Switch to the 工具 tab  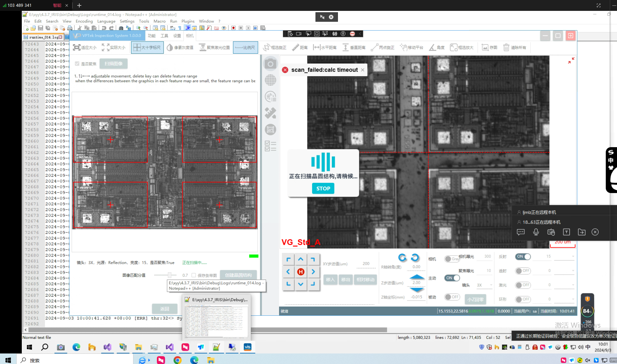click(x=164, y=36)
